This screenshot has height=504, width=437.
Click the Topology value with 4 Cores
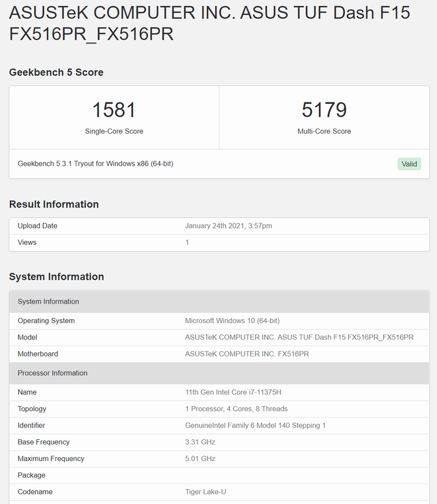pos(236,409)
